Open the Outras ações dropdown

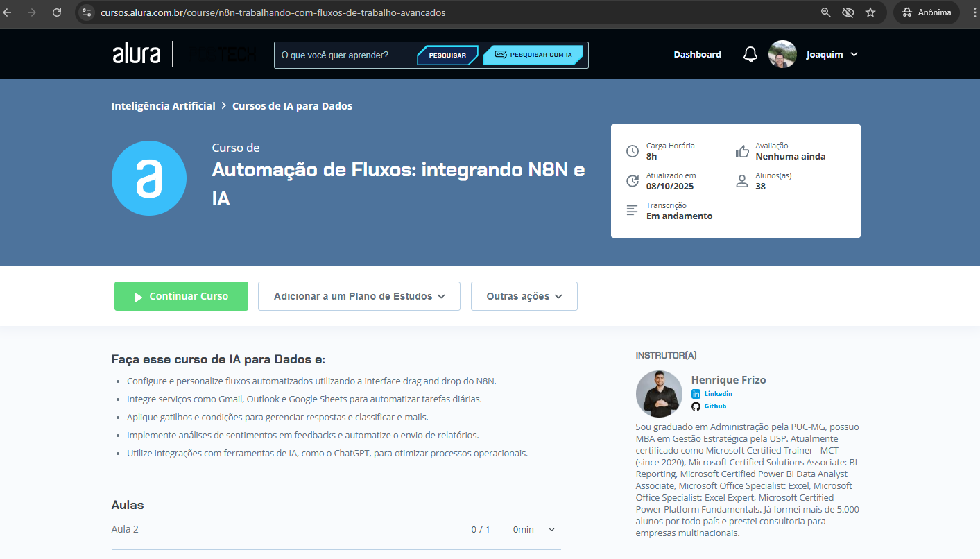pyautogui.click(x=524, y=296)
